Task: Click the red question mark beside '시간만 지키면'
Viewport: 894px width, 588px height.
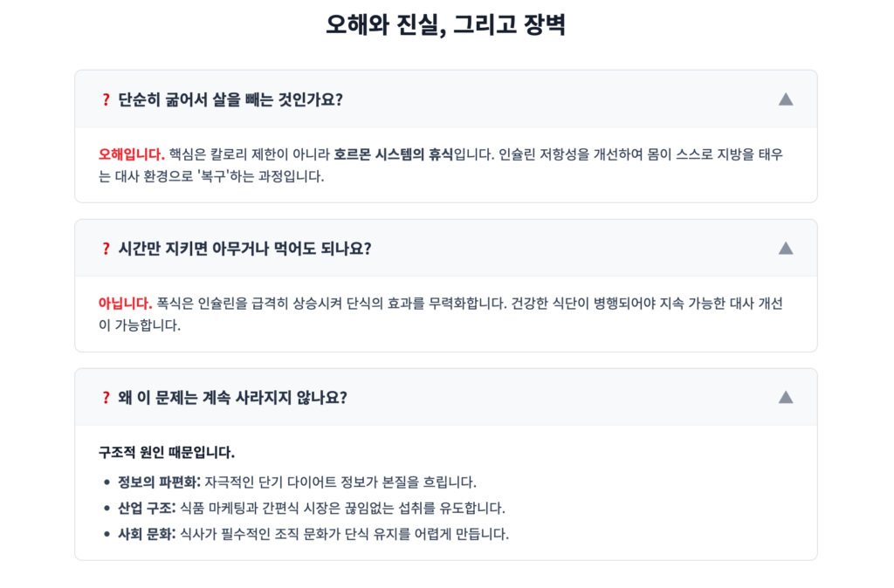Action: tap(106, 249)
